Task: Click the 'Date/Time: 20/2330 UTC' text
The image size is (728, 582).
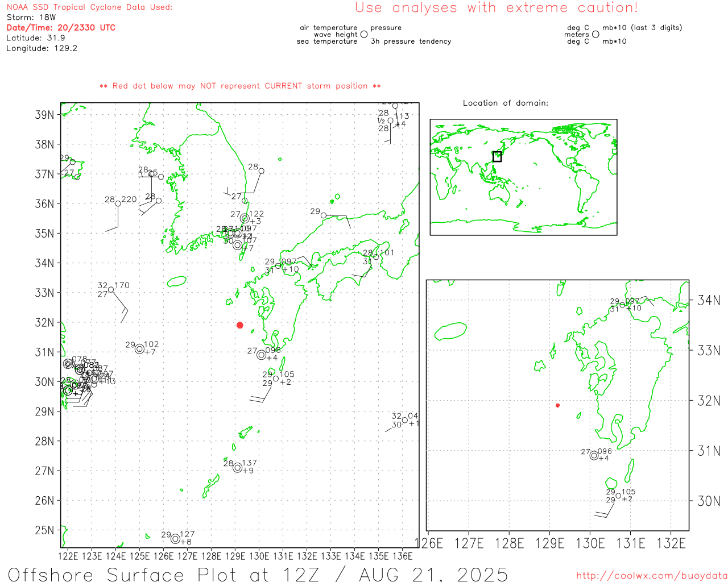Action: (61, 27)
